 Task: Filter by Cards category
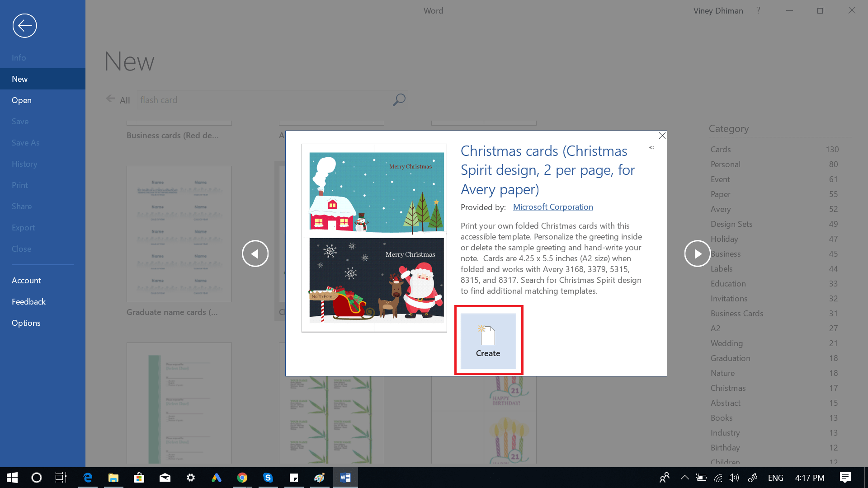pyautogui.click(x=774, y=150)
